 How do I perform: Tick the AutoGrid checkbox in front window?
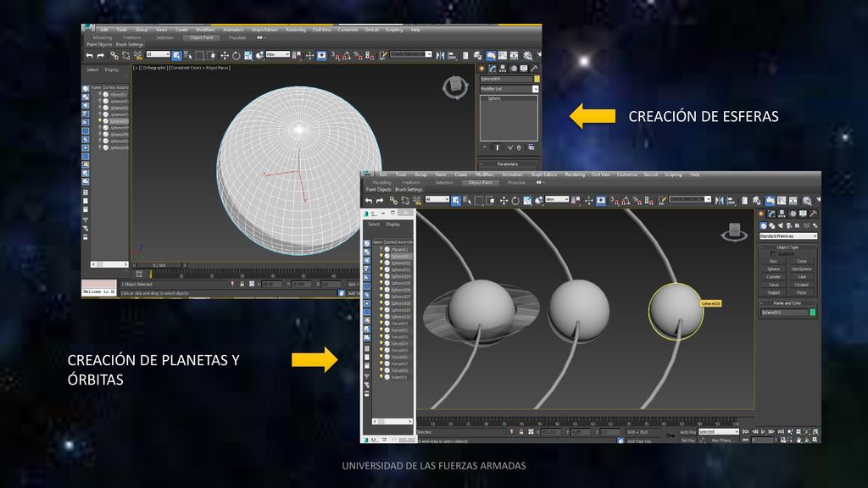(x=773, y=254)
